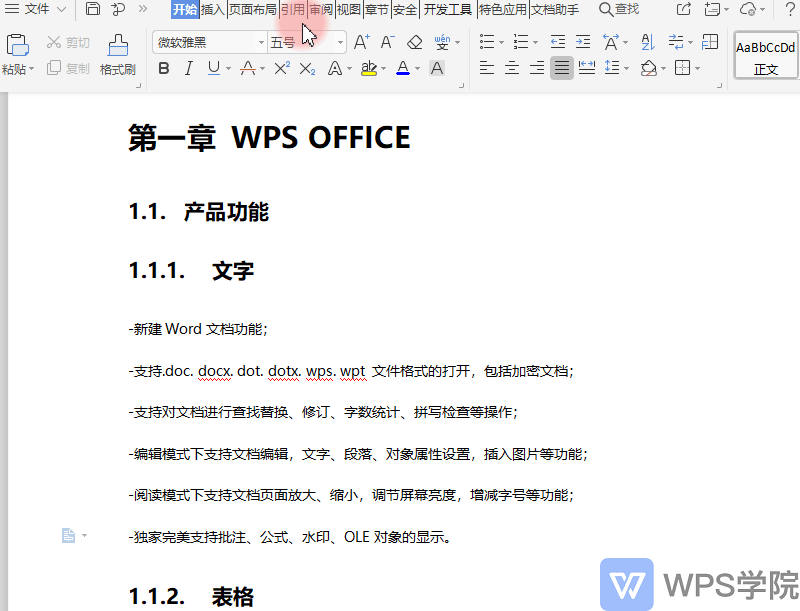Click the Paste clipboard icon

tap(17, 45)
